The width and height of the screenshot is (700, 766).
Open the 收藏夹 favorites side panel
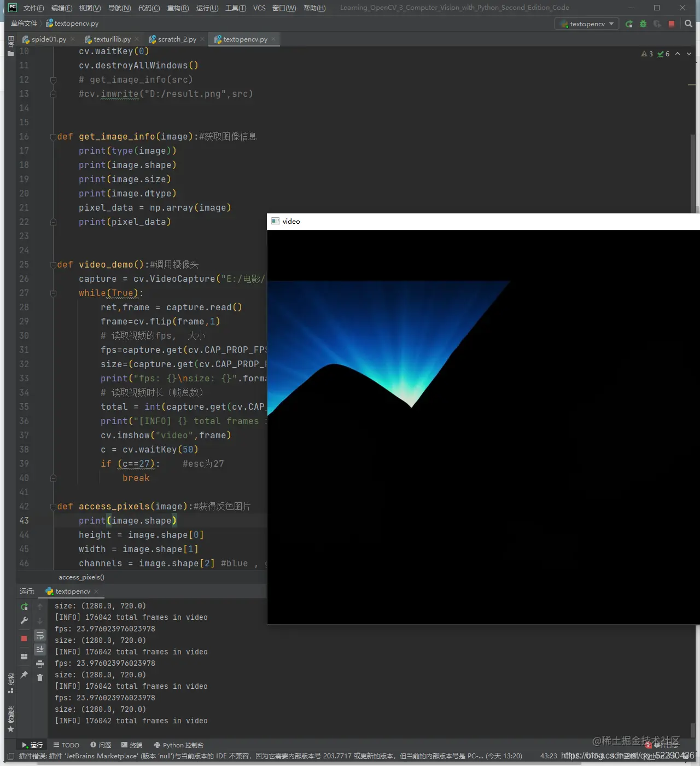[10, 719]
